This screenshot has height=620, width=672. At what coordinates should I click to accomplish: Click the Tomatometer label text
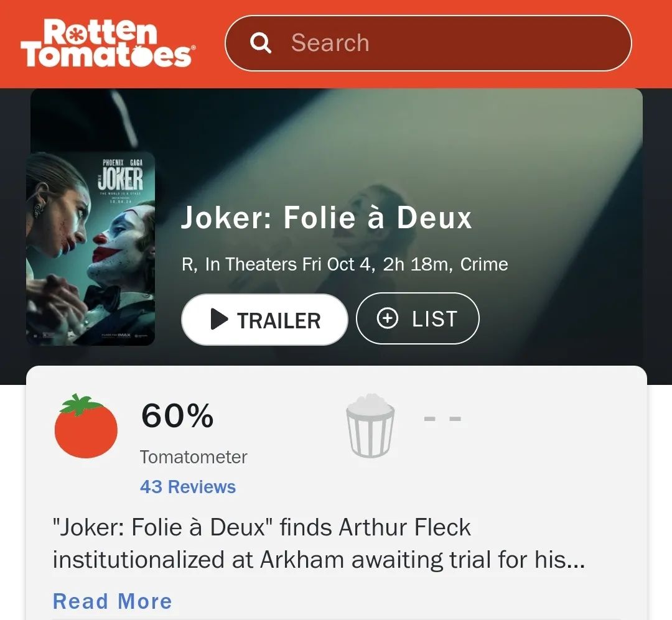194,457
